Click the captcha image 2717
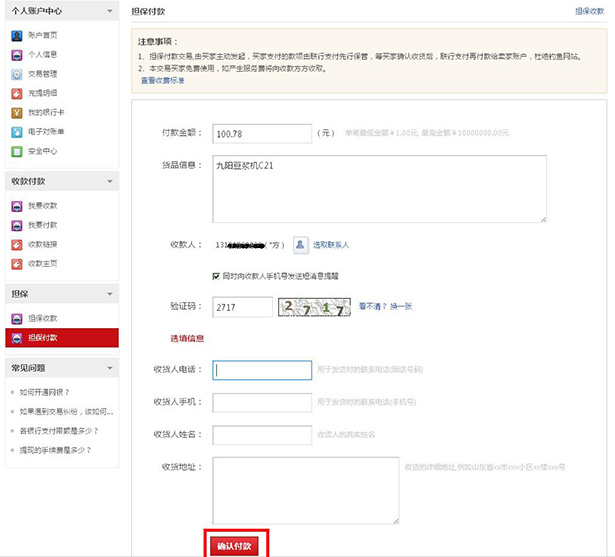 [x=314, y=307]
